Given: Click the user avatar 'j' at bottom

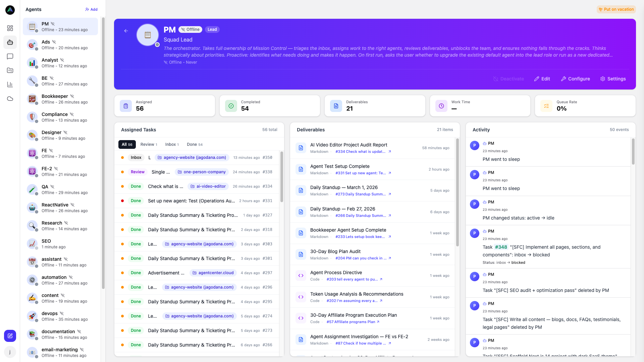Looking at the screenshot, I should (x=10, y=352).
